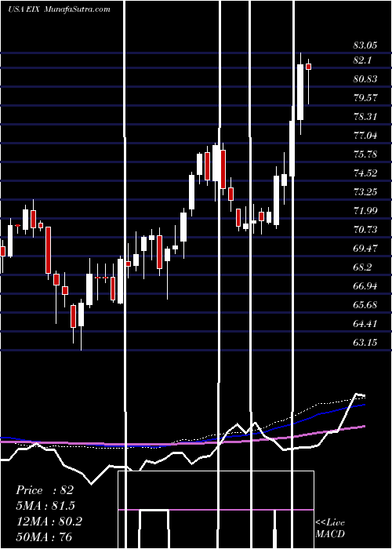
Task: Click the 77.04 price label
Action: click(x=365, y=136)
